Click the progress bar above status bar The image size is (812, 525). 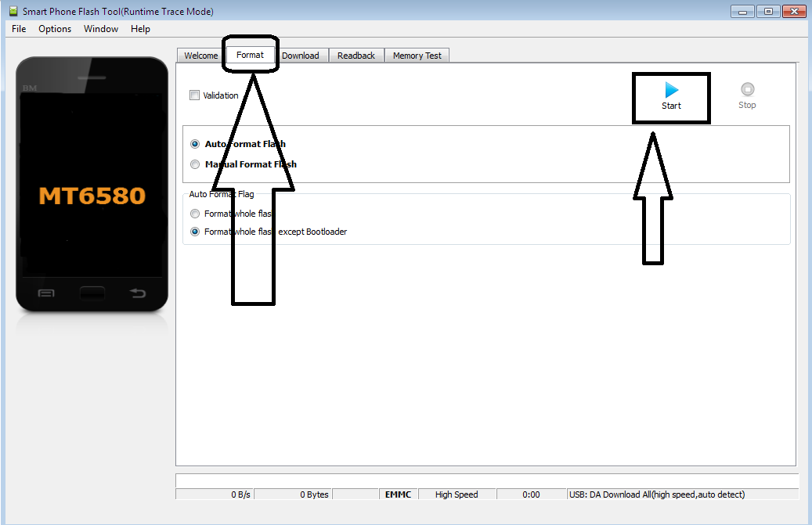487,480
